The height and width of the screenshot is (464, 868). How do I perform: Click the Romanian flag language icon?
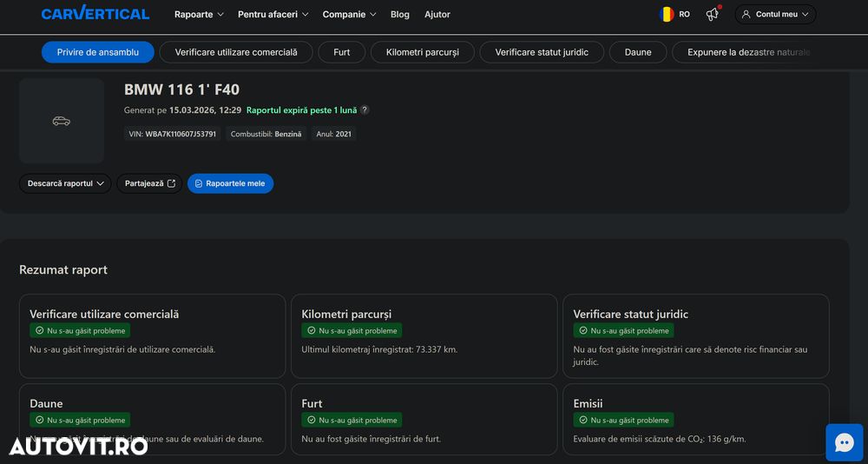point(667,14)
